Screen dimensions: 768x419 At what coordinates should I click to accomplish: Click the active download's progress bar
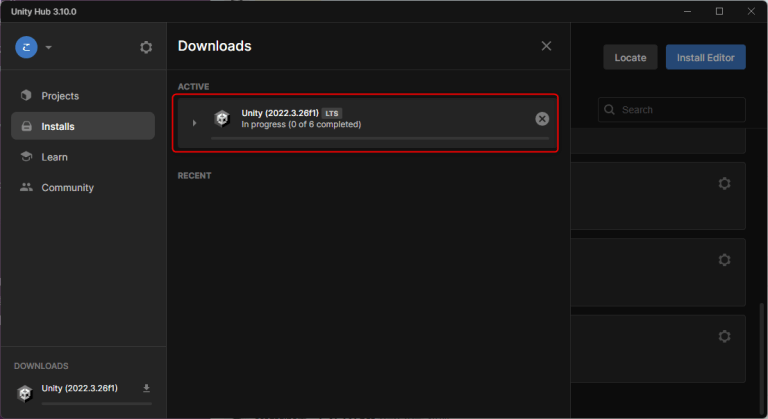click(x=380, y=139)
